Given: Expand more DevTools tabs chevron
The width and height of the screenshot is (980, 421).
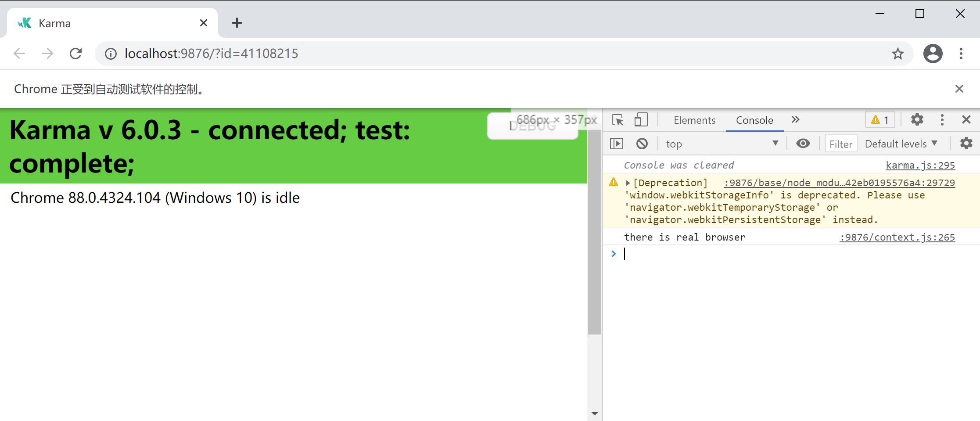Looking at the screenshot, I should point(796,119).
